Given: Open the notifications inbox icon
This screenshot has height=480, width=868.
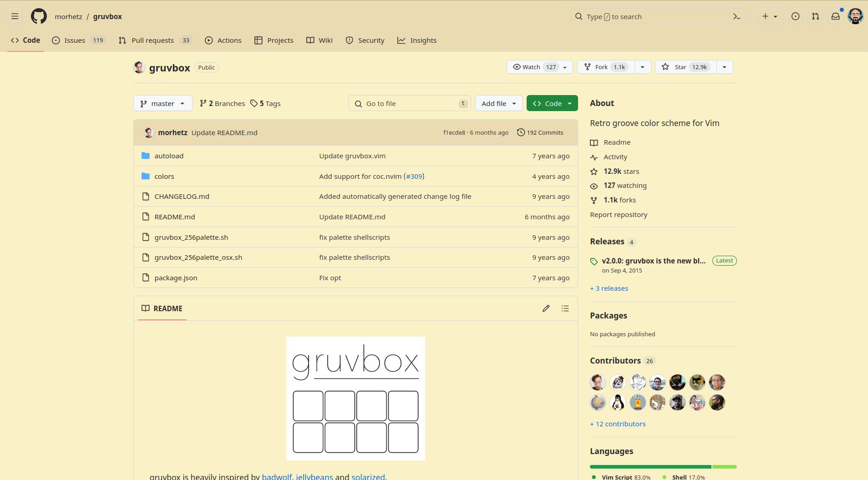Looking at the screenshot, I should 835,16.
